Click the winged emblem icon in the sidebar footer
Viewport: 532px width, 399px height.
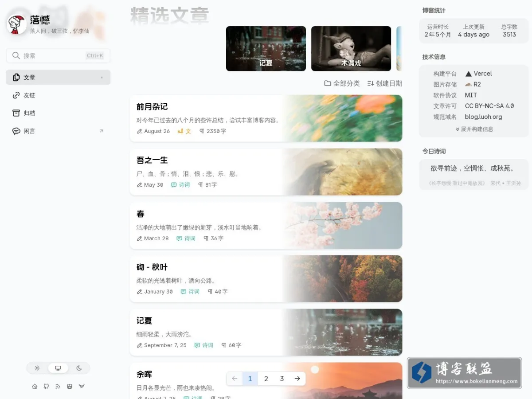[82, 387]
